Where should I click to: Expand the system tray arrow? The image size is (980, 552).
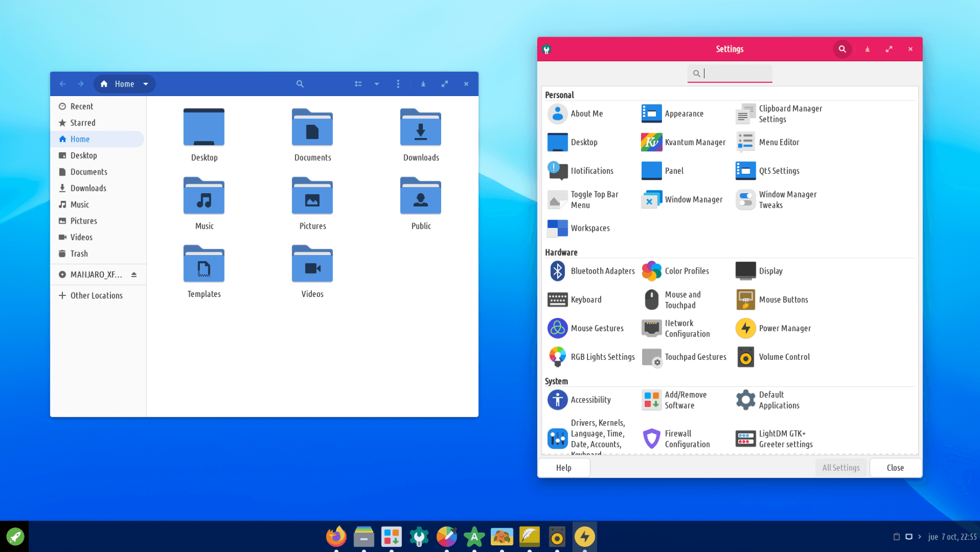click(919, 537)
